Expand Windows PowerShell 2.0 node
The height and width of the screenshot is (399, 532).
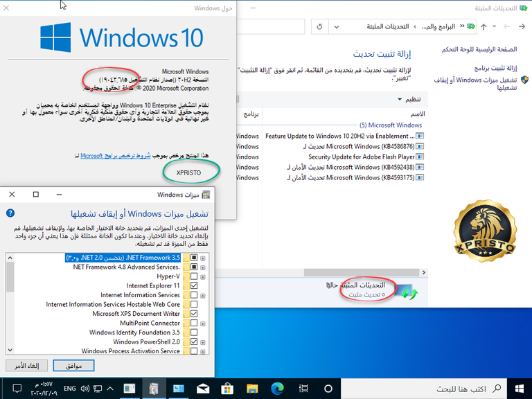[203, 342]
